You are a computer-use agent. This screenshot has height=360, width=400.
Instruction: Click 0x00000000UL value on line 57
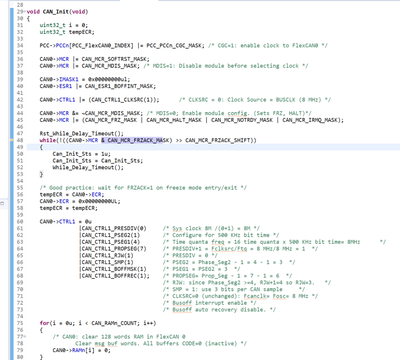pyautogui.click(x=99, y=201)
